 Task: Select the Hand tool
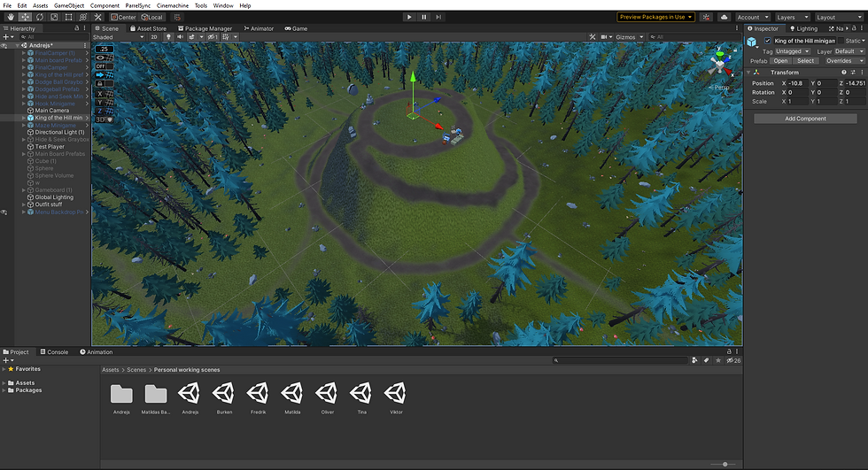click(11, 17)
